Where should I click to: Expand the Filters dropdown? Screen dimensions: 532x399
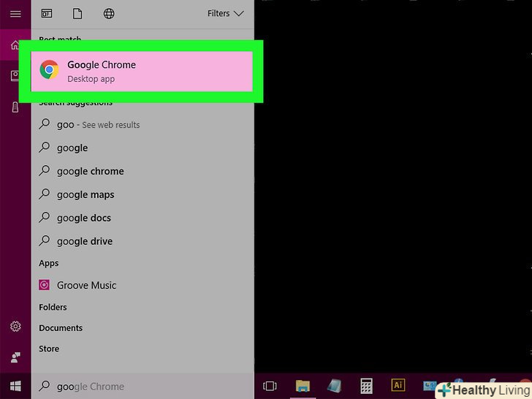pos(225,14)
